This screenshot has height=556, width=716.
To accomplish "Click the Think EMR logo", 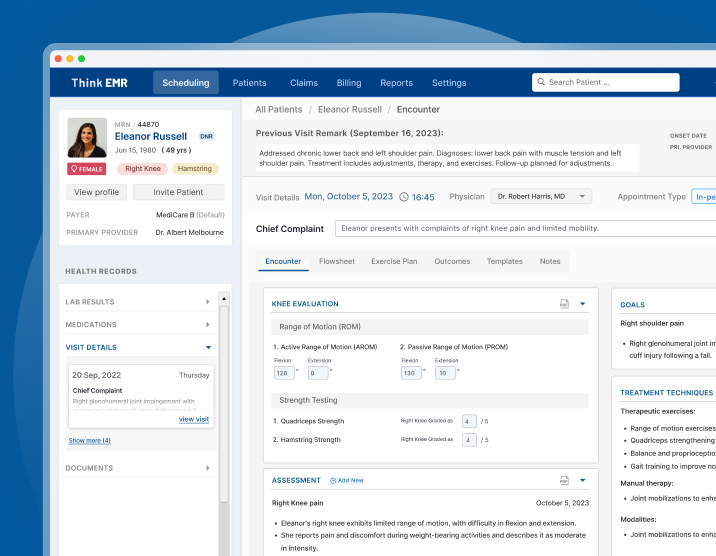I will tap(99, 83).
